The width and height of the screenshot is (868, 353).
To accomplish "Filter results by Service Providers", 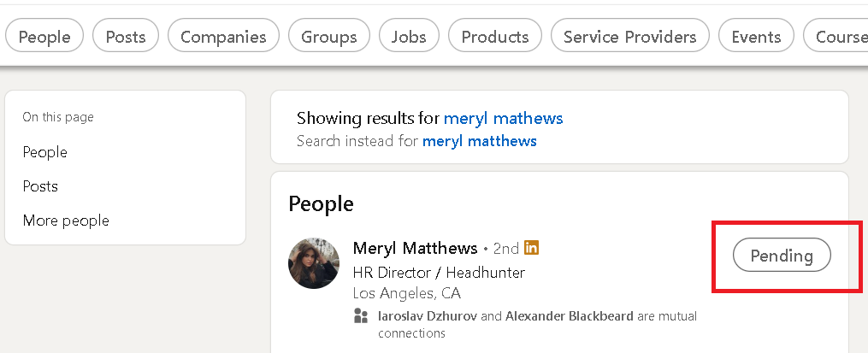I will point(630,37).
